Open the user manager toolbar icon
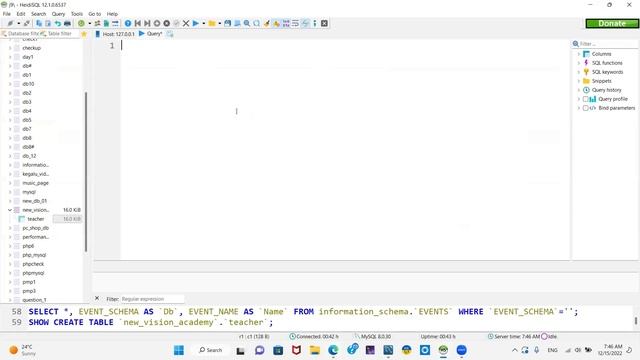 (97, 23)
